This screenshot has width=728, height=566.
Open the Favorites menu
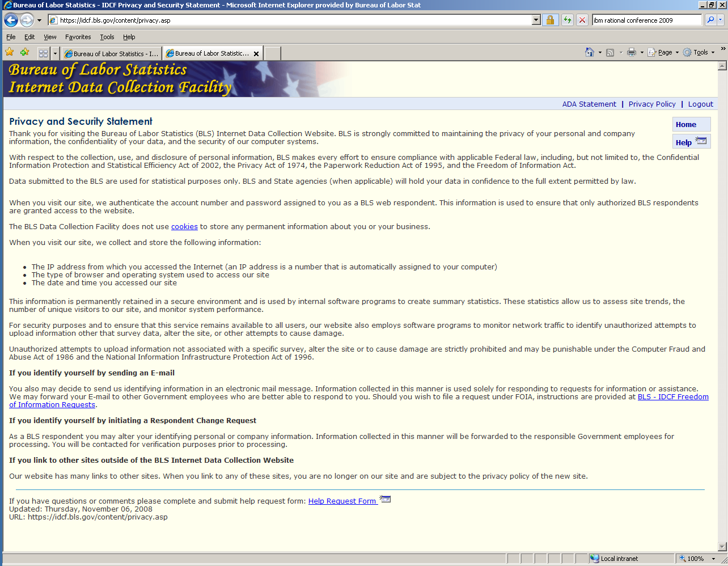[x=78, y=37]
